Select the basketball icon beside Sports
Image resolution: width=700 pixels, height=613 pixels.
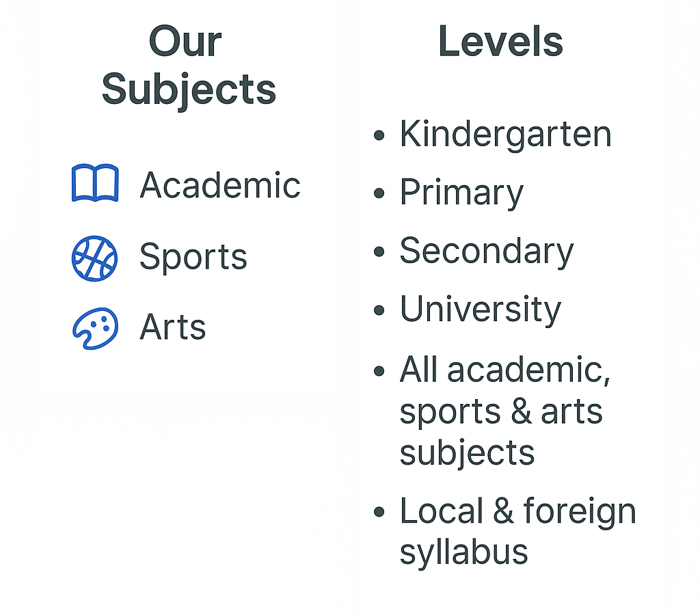(94, 258)
